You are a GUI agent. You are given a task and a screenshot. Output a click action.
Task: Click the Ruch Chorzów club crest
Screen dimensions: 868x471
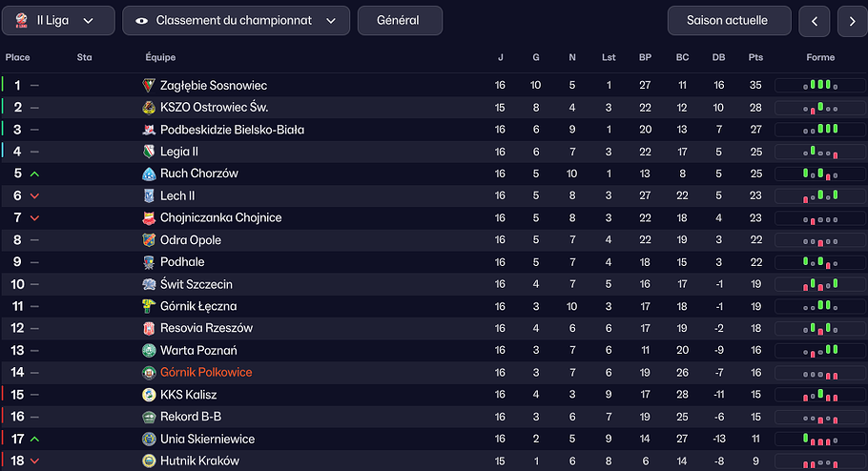click(x=148, y=174)
